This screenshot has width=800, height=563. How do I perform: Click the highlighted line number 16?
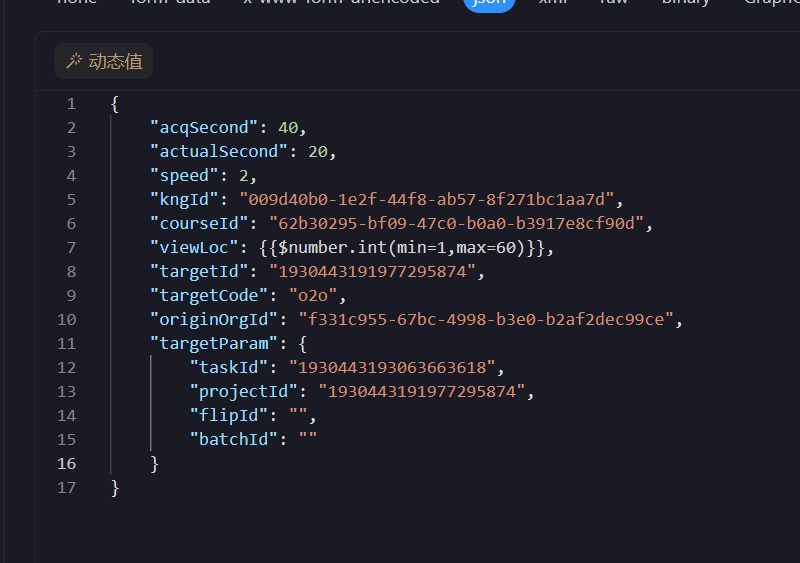66,464
